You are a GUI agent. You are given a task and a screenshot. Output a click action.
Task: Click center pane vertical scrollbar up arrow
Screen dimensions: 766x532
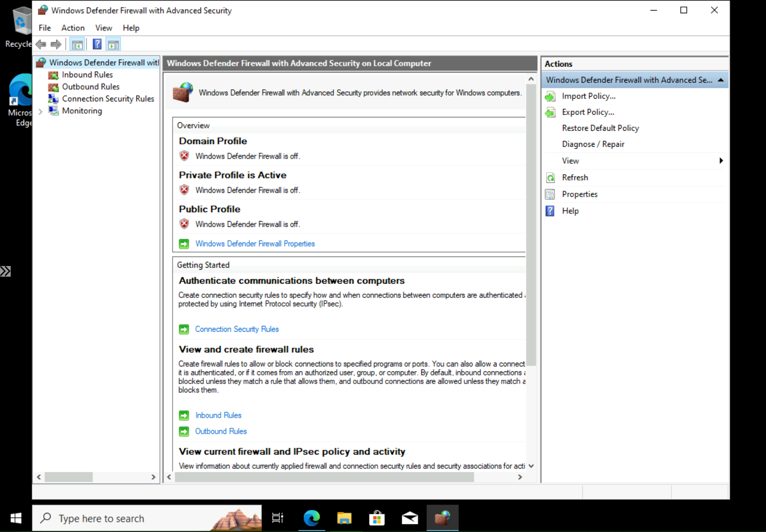click(531, 79)
